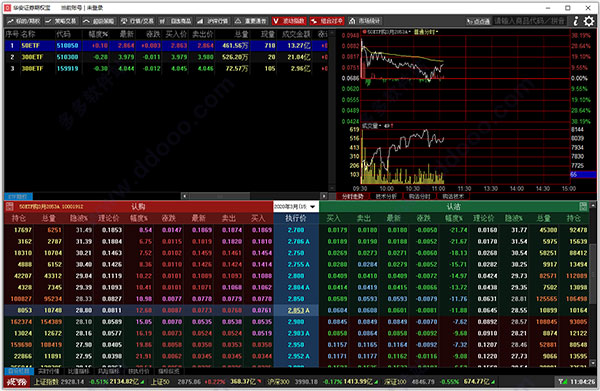Image resolution: width=600 pixels, height=391 pixels.
Task: Click horizontal scrollbar right arrow
Action: (324, 196)
